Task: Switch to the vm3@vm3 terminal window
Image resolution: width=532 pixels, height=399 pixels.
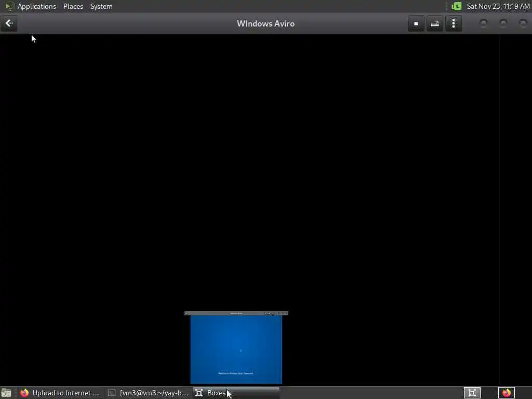Action: tap(148, 393)
